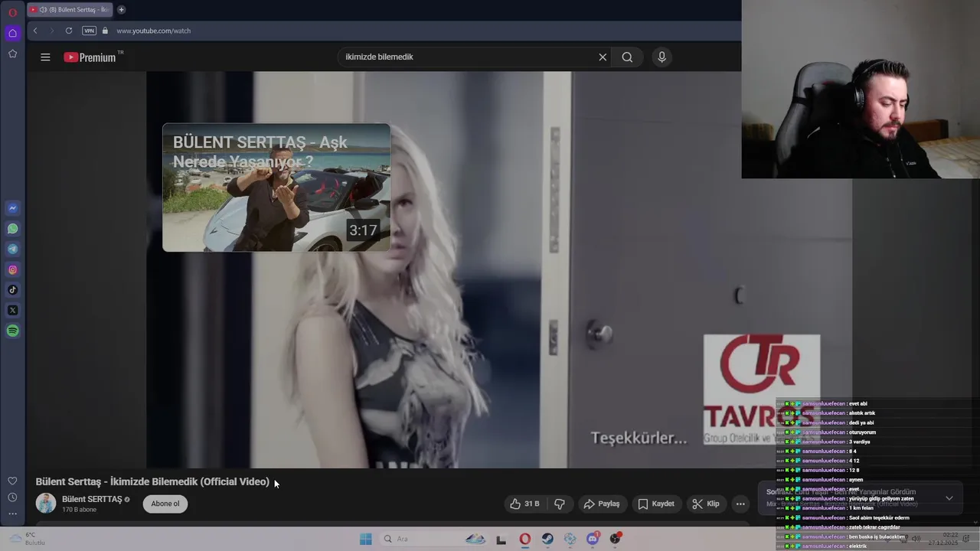
Task: Create a clip with Klip button
Action: [x=706, y=504]
